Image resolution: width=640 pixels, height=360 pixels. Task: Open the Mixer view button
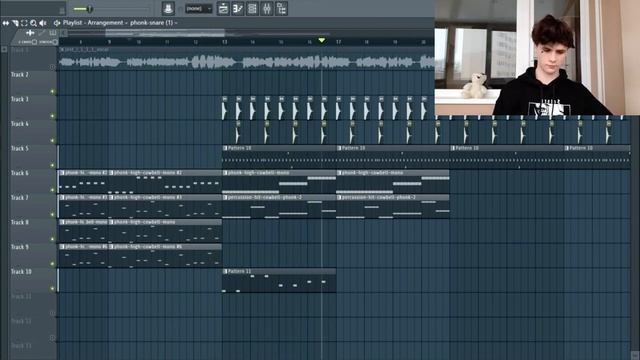coord(267,8)
